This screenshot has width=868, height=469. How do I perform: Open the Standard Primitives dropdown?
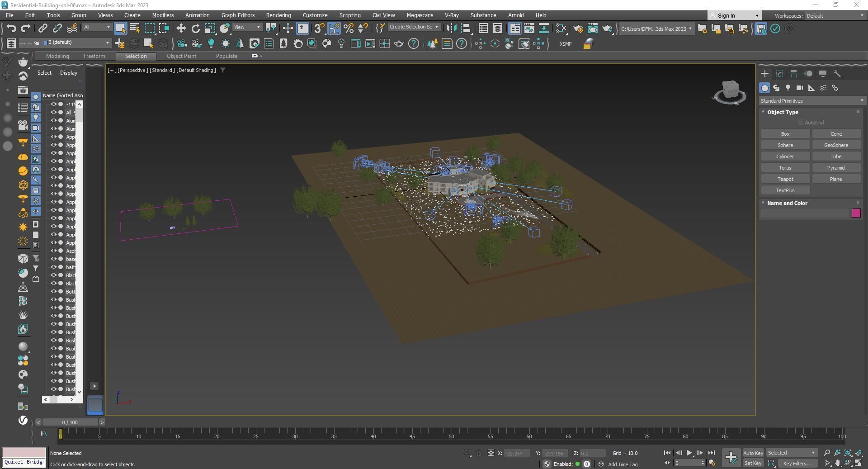tap(811, 101)
